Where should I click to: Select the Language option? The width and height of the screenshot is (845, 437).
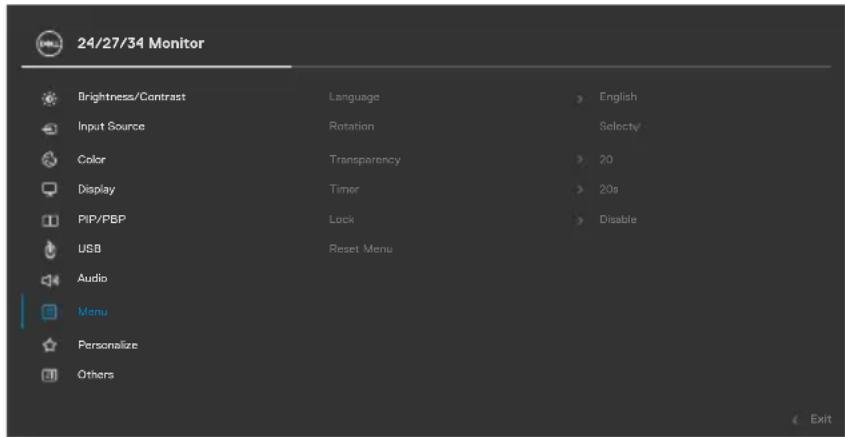(354, 97)
